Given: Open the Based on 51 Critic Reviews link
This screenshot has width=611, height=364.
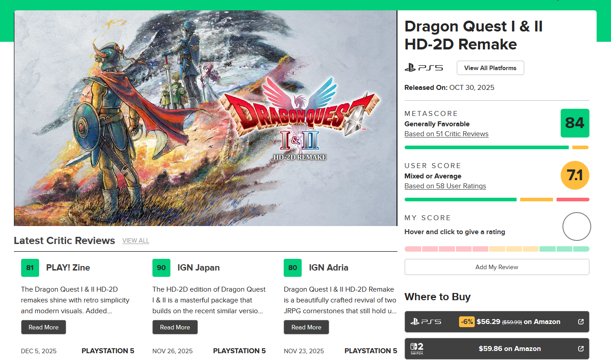Looking at the screenshot, I should 446,134.
